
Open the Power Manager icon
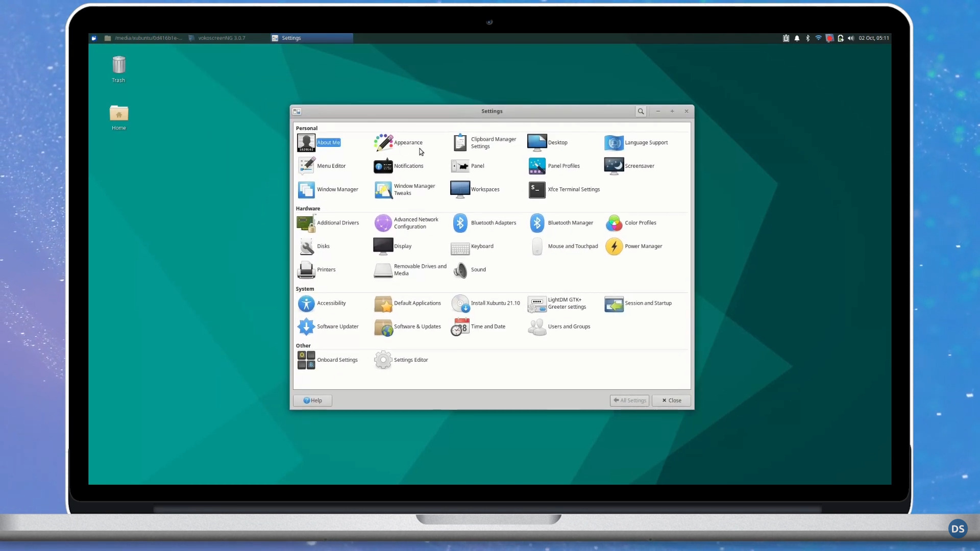click(x=614, y=246)
